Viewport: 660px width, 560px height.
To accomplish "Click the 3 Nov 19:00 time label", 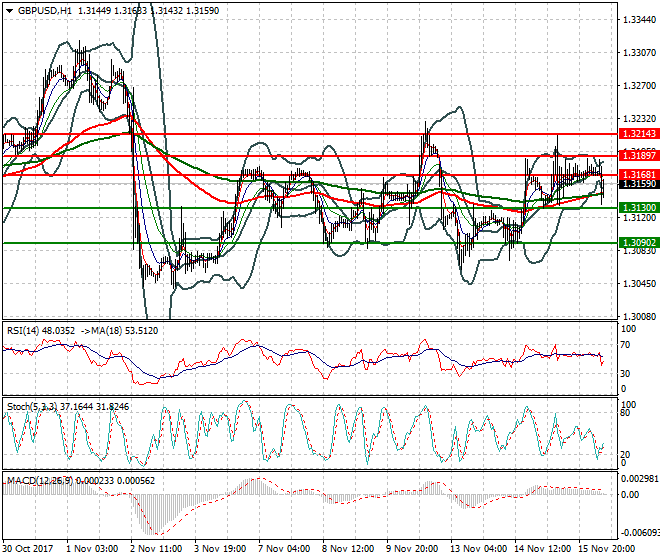I will (x=220, y=549).
